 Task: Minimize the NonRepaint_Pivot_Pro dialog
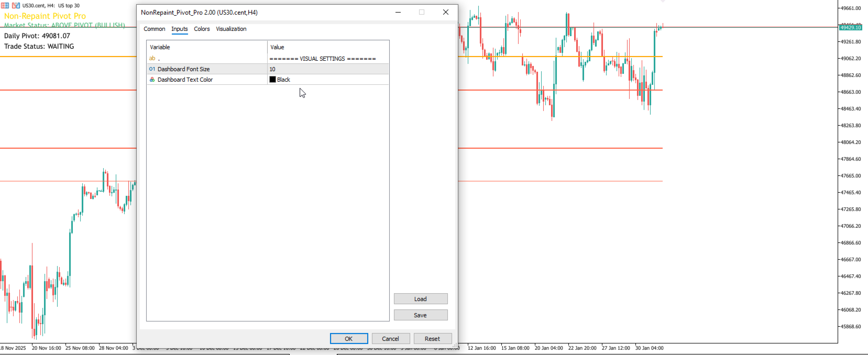398,12
